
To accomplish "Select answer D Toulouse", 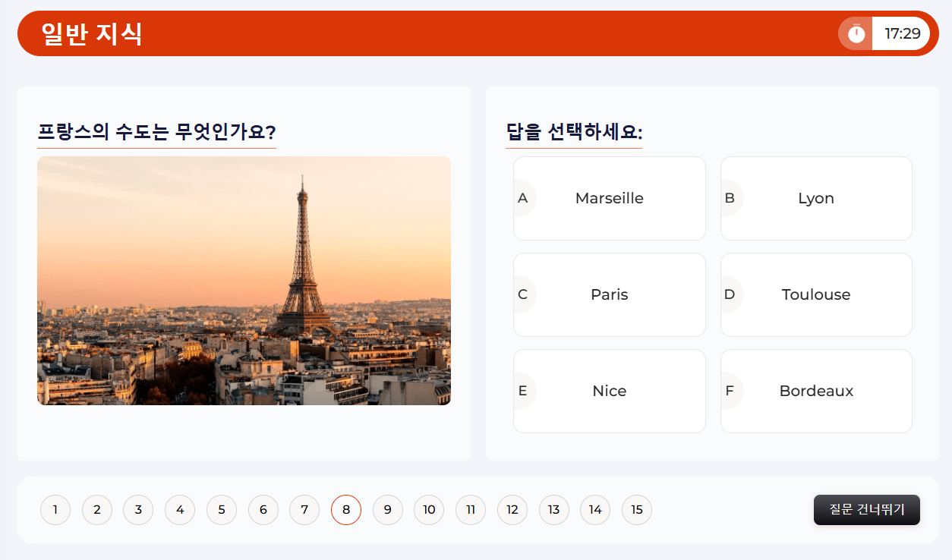I will click(x=816, y=294).
